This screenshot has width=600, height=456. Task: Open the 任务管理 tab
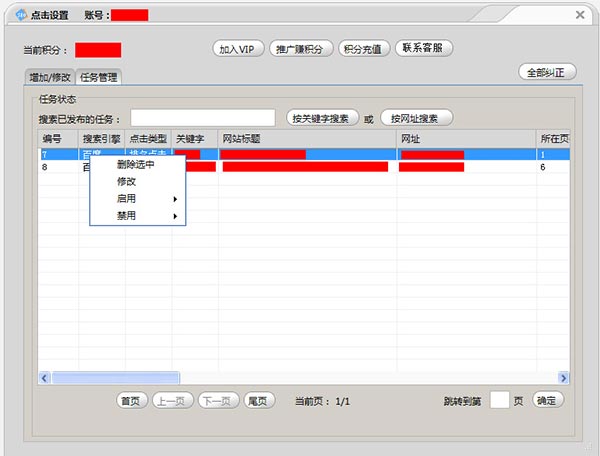pos(99,77)
